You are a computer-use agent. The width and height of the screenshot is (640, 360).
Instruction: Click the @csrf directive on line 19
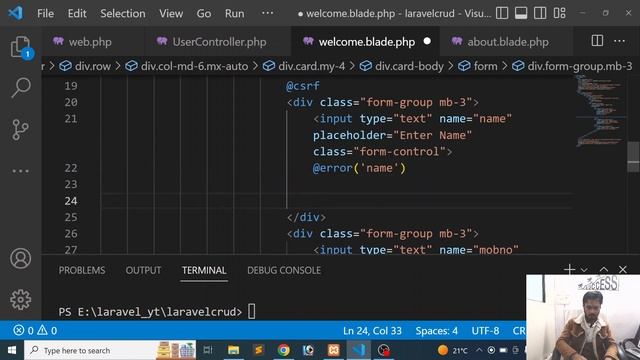pos(302,86)
